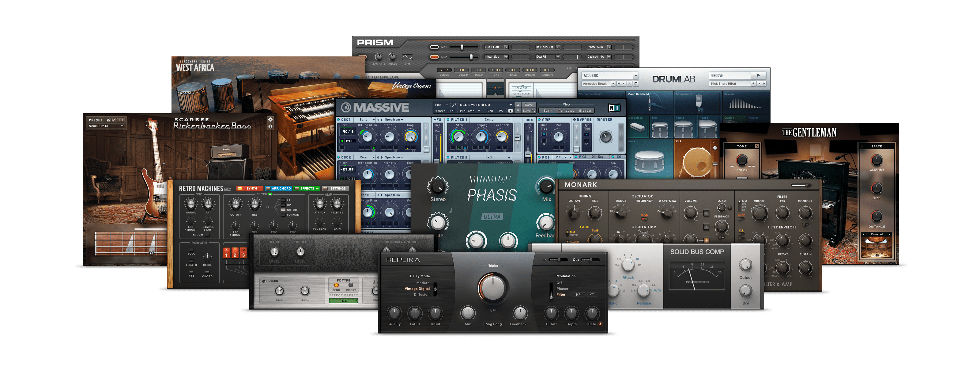Screen dimensions: 980x368
Task: Open the SYNTH tab in Retro Machines
Action: [249, 188]
